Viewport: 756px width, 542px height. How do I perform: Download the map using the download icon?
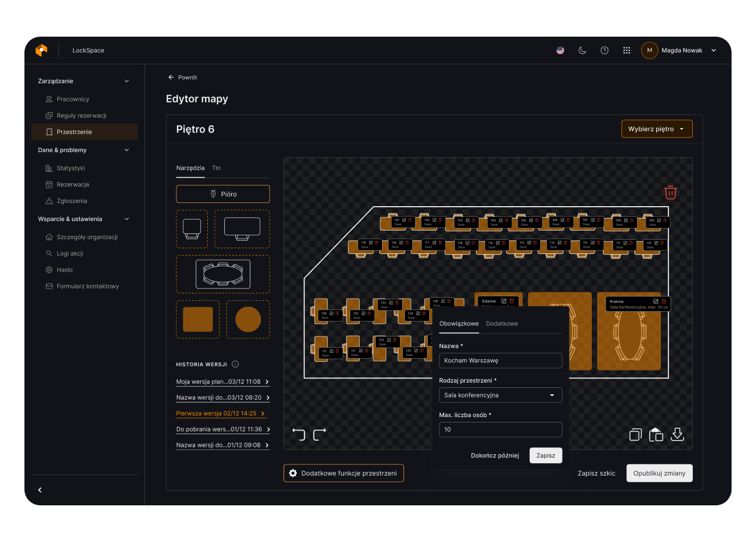677,435
